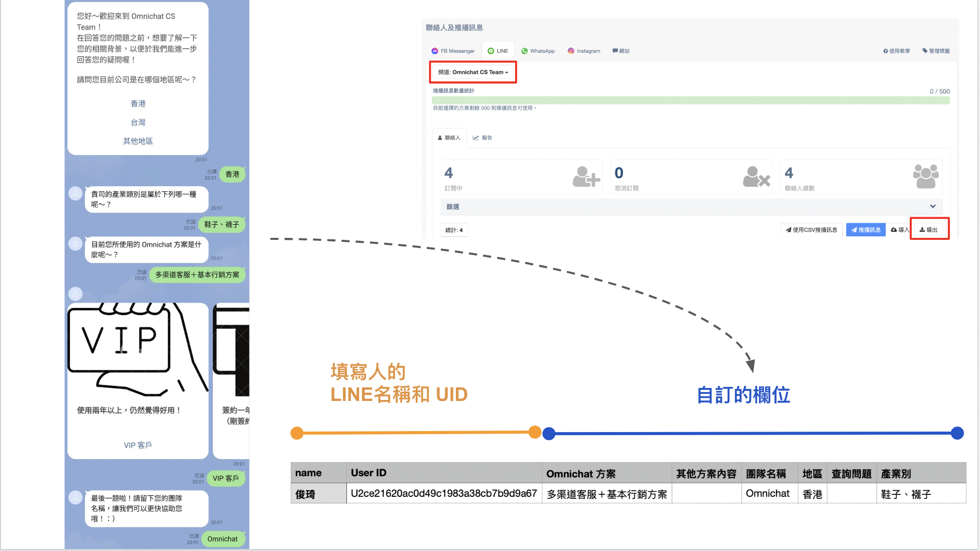This screenshot has height=551, width=980.
Task: Click the subscribed user-plus icon
Action: (586, 177)
